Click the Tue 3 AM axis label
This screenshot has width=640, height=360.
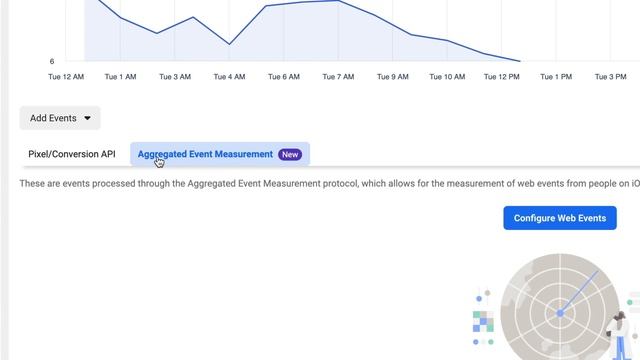175,77
